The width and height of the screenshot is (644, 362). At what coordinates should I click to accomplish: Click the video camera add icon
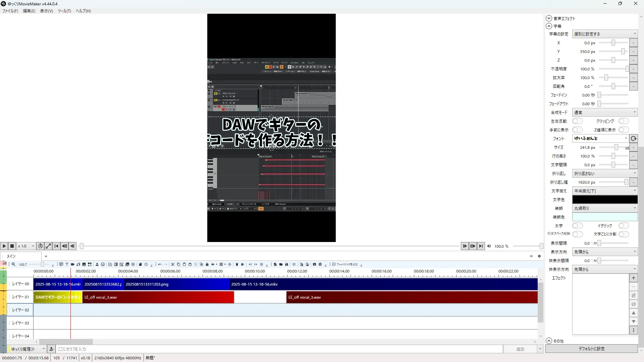pos(72,264)
